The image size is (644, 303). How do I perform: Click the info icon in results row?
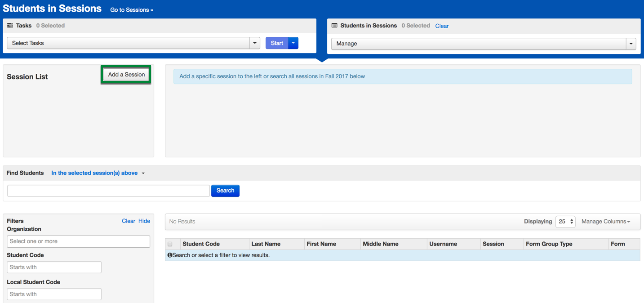click(x=170, y=255)
